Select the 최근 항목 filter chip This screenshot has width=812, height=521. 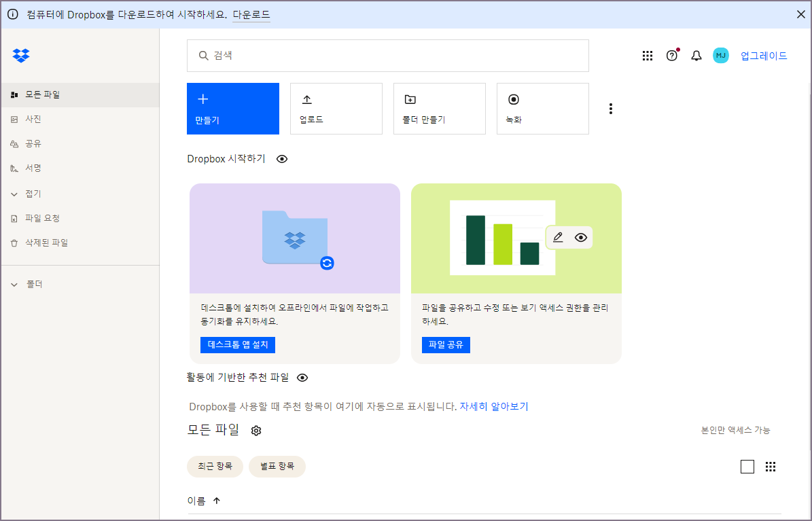click(215, 467)
